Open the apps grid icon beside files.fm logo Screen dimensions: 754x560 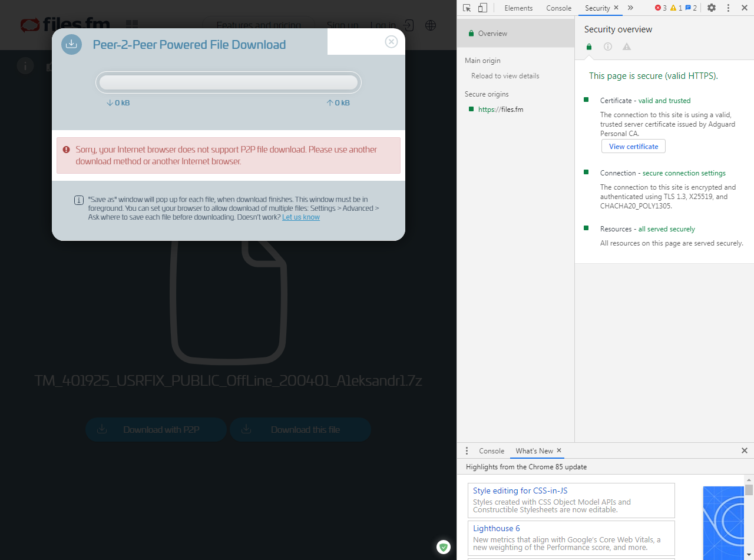click(132, 24)
